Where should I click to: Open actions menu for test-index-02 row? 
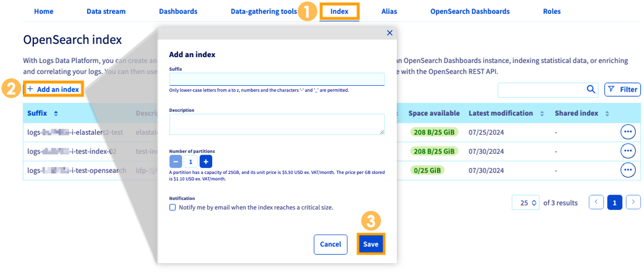[628, 151]
